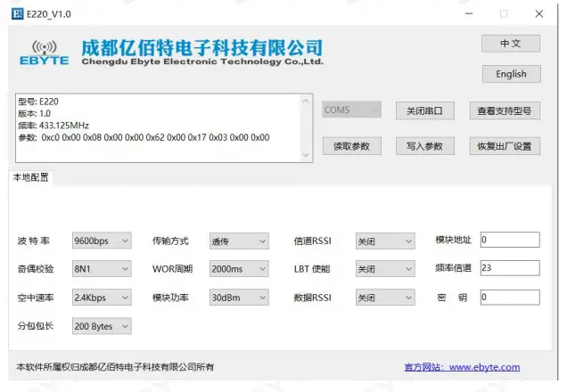
Task: Open the 信道RSSI dropdown
Action: (385, 241)
